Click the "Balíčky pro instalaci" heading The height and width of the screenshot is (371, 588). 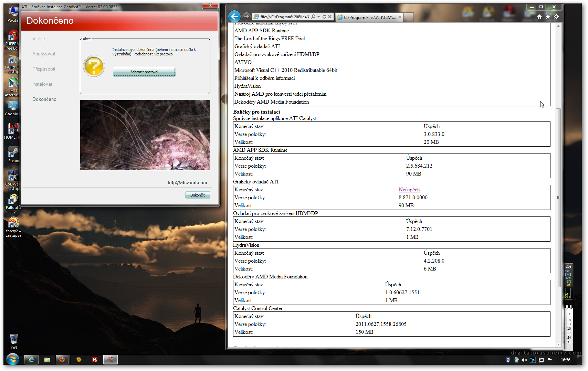click(x=256, y=112)
